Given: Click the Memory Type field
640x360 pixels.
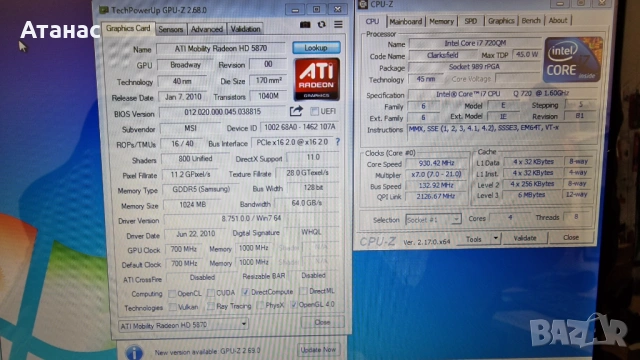Looking at the screenshot, I should click(x=201, y=189).
